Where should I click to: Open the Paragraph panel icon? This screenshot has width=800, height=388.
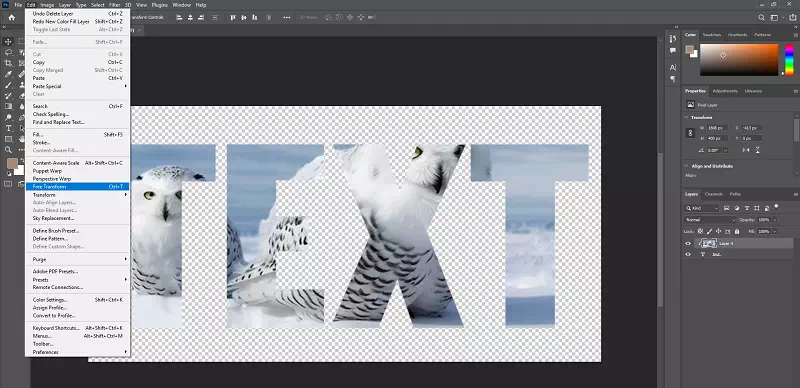[673, 79]
